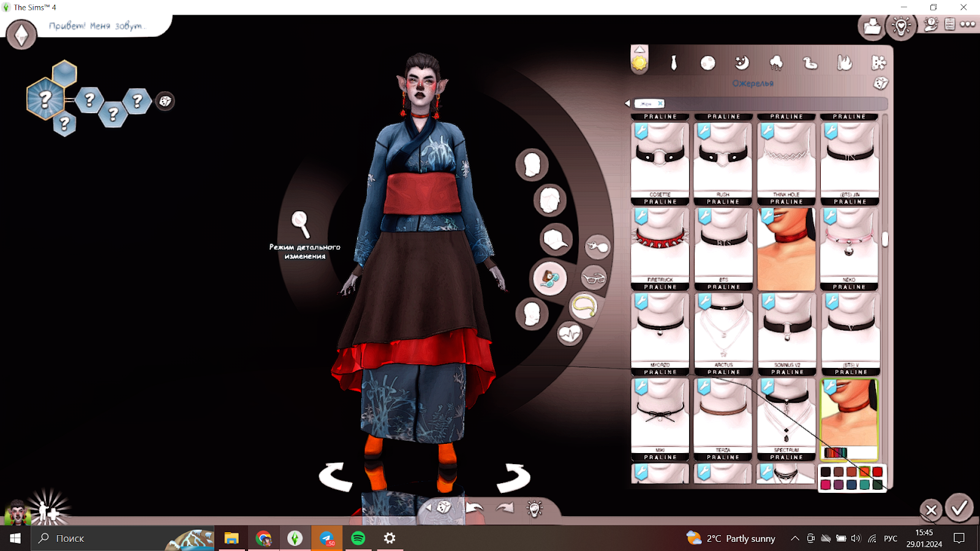Switch to the Athletic outfit ball icon

pyautogui.click(x=707, y=63)
